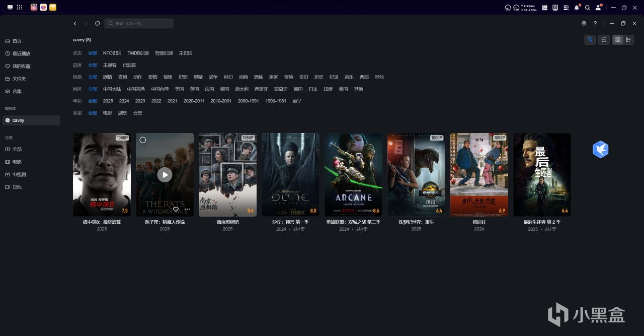644x336 pixels.
Task: Open the window layout panel icon
Action: (545, 8)
